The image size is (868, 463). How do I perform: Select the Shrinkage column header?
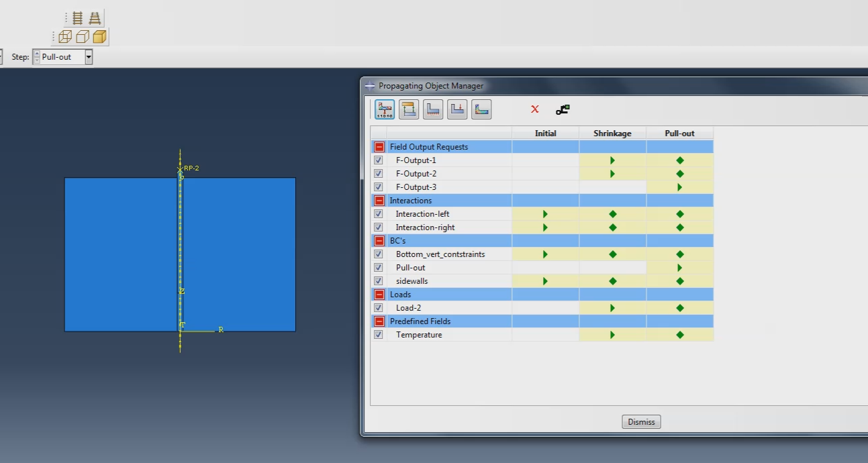[x=612, y=133]
